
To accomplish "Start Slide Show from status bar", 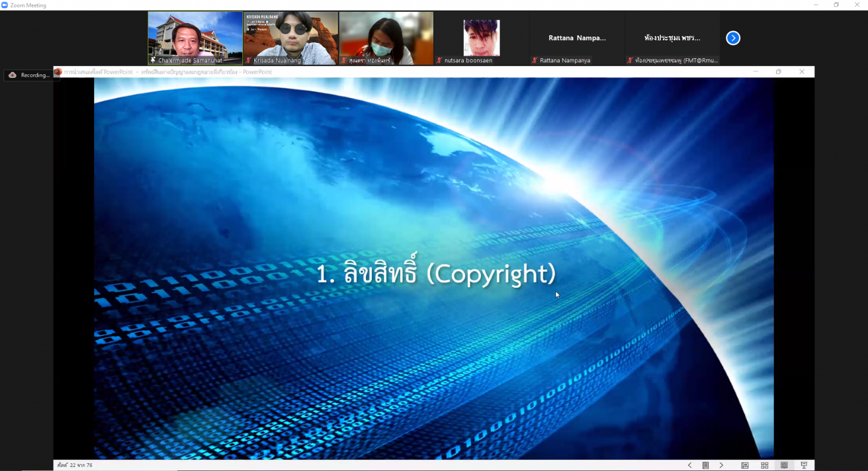I will (804, 466).
